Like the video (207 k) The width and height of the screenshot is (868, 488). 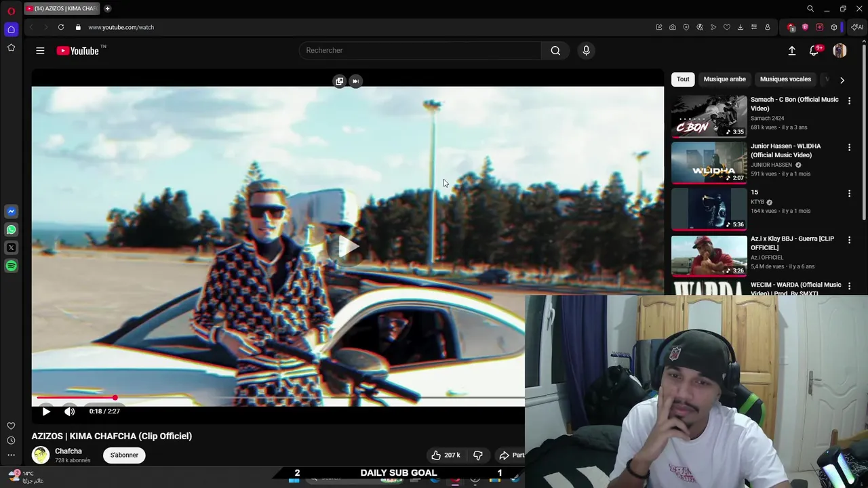click(x=446, y=455)
